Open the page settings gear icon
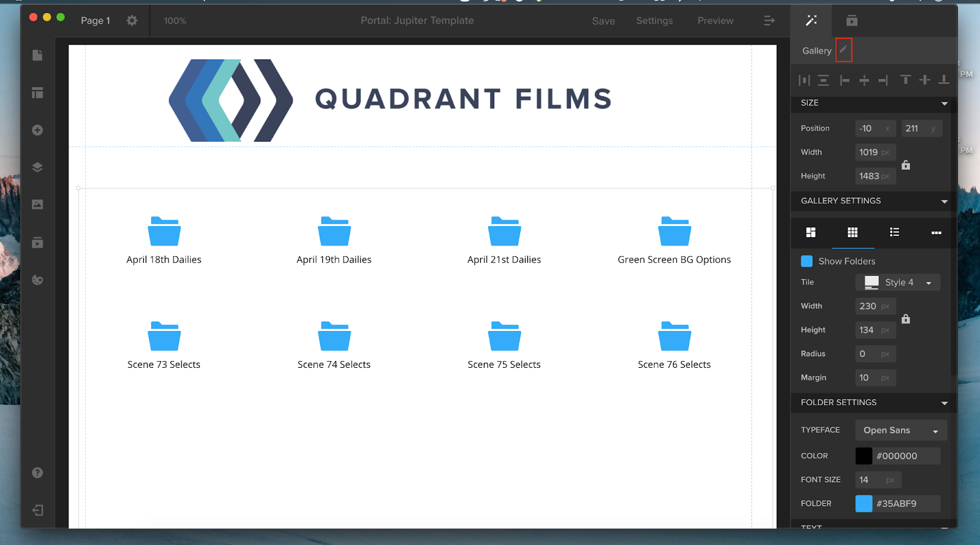The image size is (980, 545). [132, 20]
